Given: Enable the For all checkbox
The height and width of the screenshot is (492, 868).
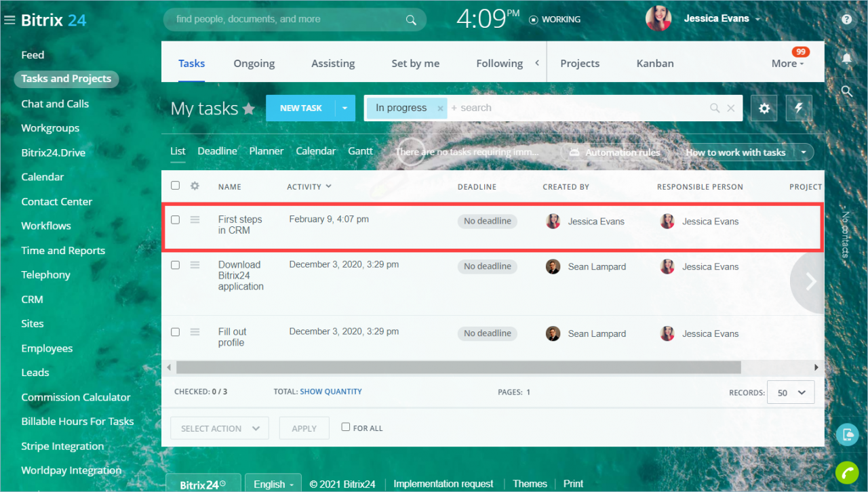Looking at the screenshot, I should click(346, 427).
